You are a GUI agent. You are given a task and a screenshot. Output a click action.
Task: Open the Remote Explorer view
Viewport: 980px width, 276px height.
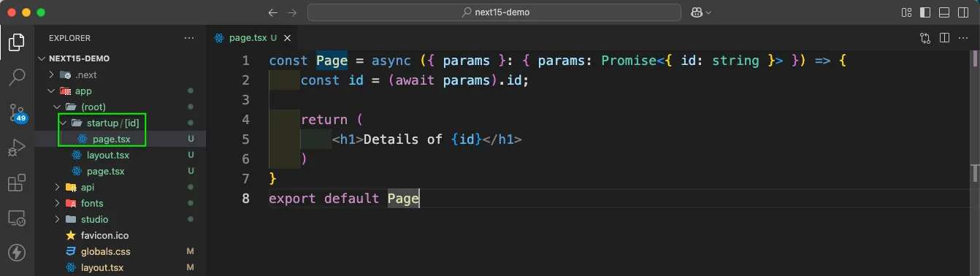[x=17, y=218]
